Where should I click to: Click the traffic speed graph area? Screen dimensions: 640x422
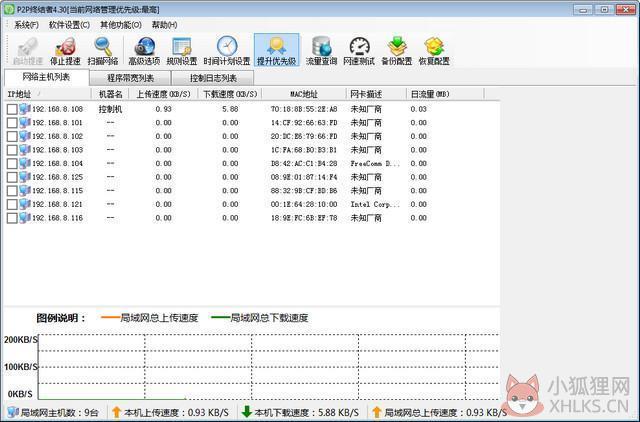(269, 366)
